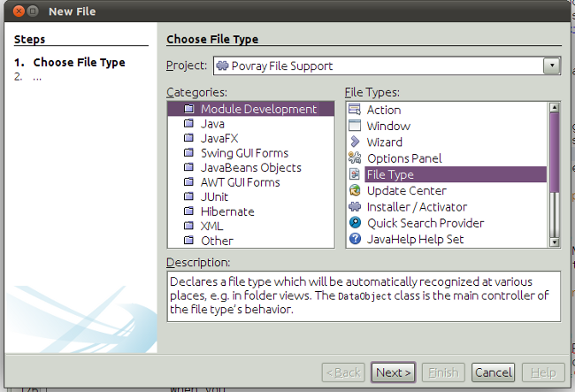The width and height of the screenshot is (575, 392).
Task: Click the Window file type icon
Action: point(355,126)
